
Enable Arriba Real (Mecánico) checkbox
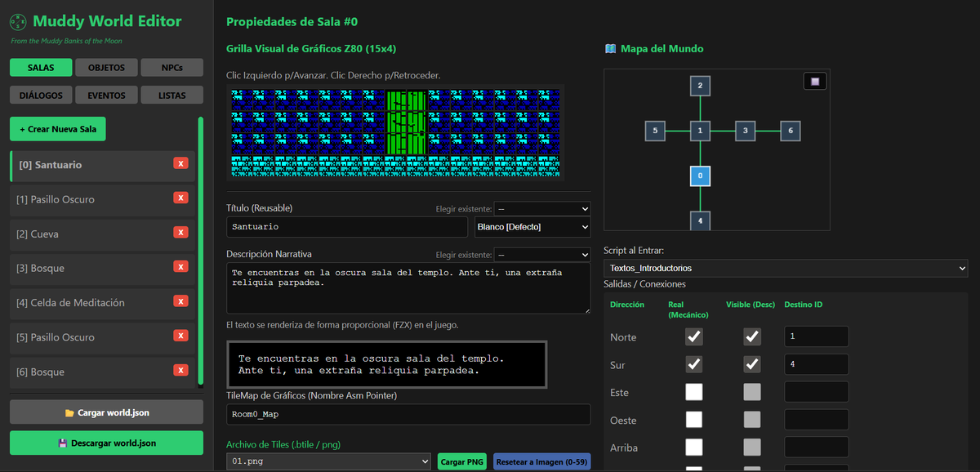pos(693,448)
